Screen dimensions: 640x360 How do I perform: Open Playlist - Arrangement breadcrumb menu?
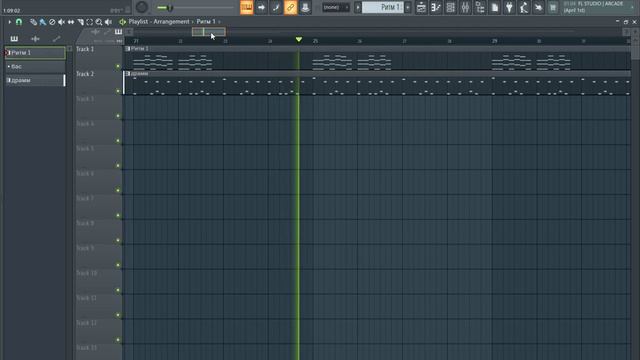click(159, 22)
